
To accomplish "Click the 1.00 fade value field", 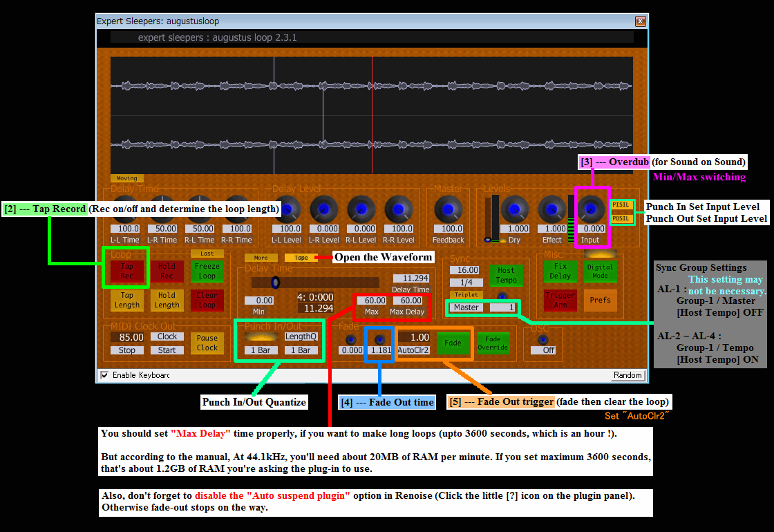I will [414, 337].
